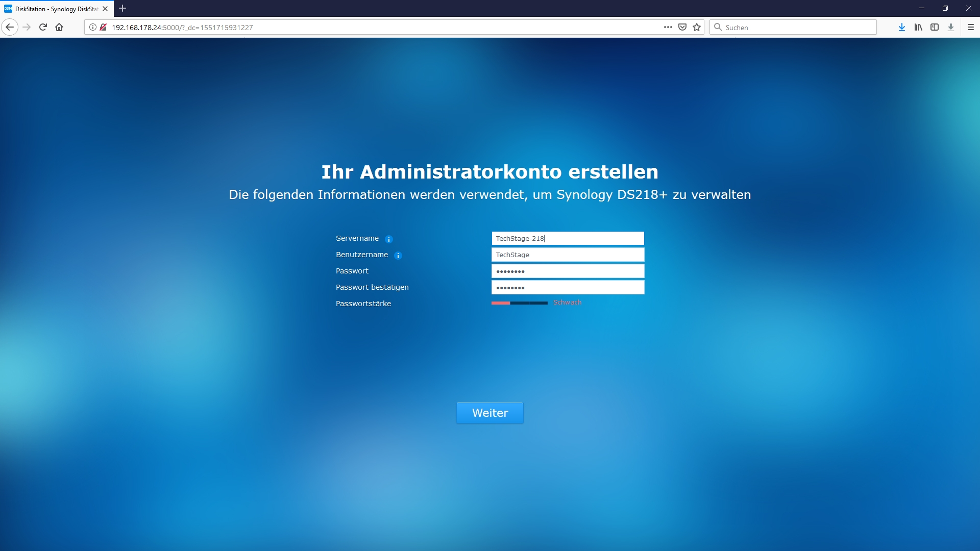Focus the Passwort bestätigen field

[x=568, y=287]
